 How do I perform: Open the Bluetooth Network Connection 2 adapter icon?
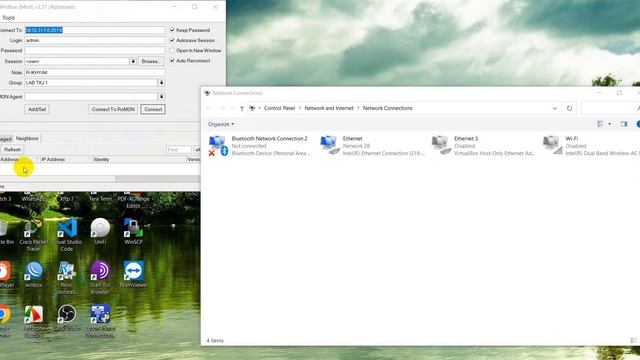[x=218, y=146]
